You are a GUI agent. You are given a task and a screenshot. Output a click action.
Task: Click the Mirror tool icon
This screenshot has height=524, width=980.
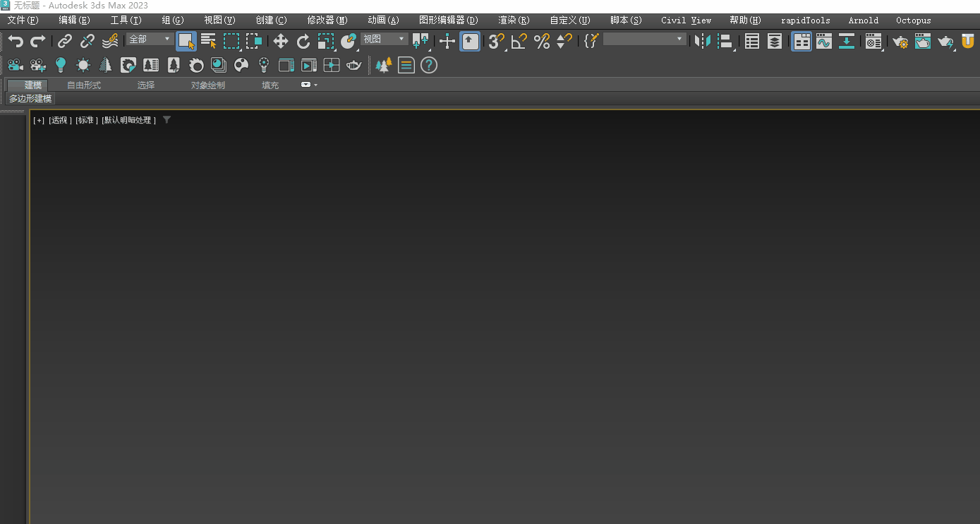click(702, 42)
